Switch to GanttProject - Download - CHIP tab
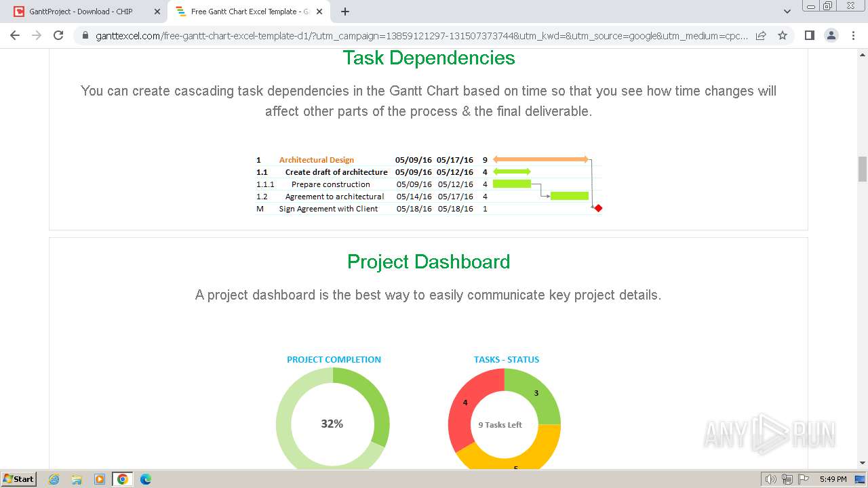This screenshot has width=868, height=488. pos(87,12)
